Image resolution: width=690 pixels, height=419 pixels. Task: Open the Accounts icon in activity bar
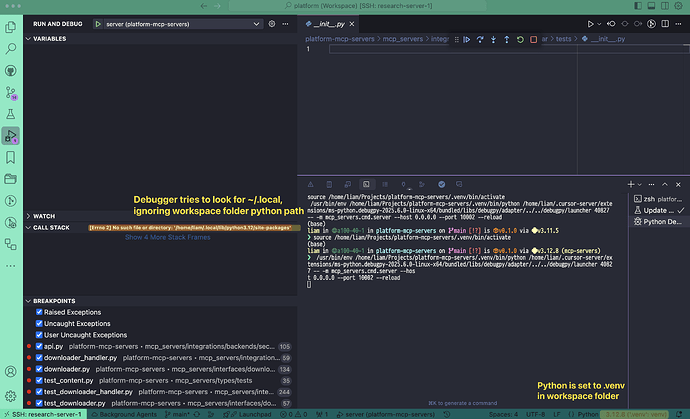tap(11, 371)
